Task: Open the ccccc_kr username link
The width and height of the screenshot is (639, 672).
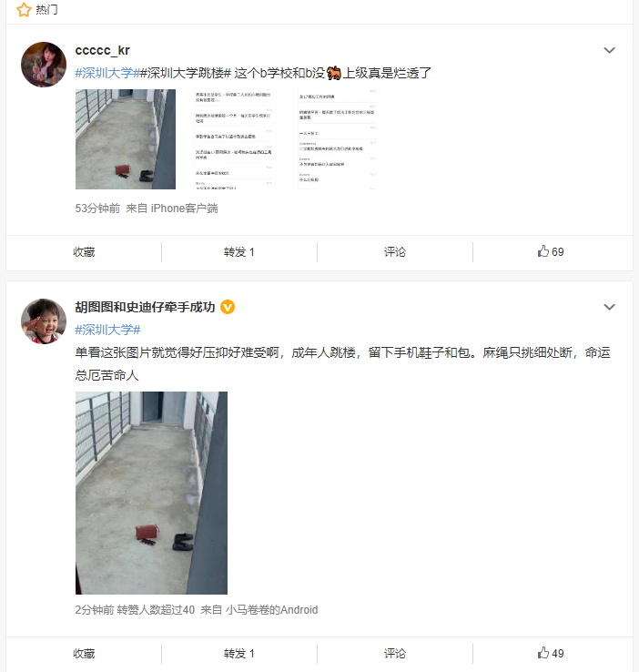Action: (102, 50)
